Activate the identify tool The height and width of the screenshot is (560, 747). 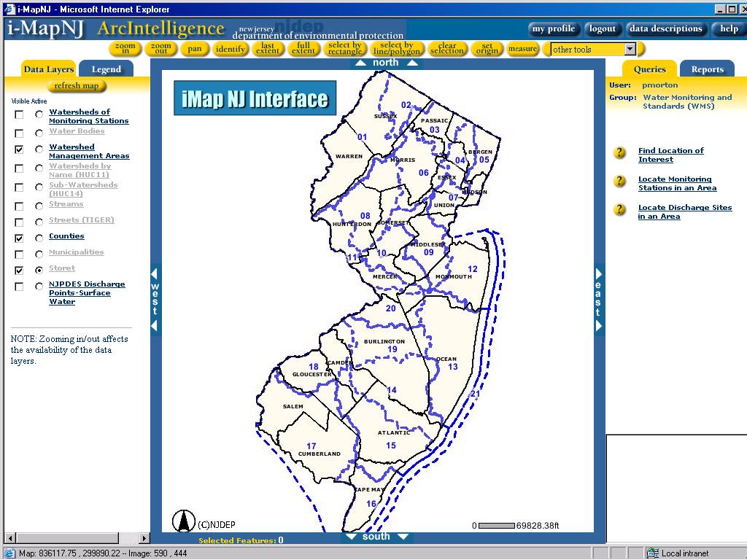click(230, 49)
